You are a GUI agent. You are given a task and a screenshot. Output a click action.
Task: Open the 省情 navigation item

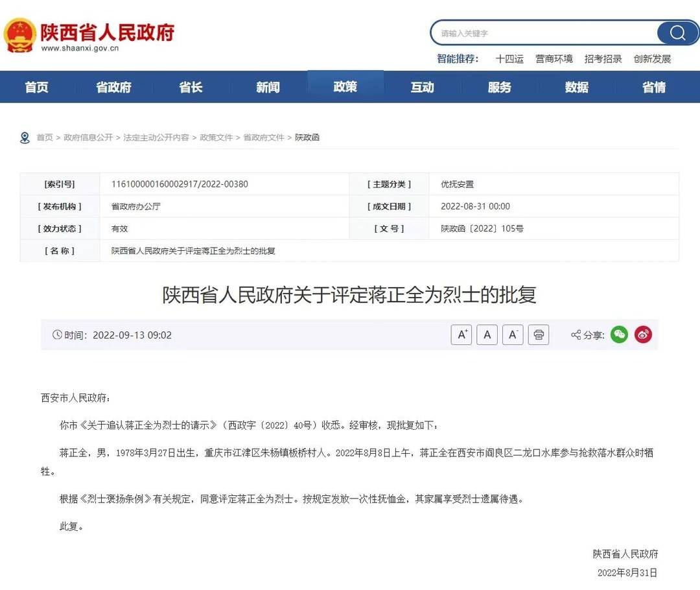click(653, 87)
